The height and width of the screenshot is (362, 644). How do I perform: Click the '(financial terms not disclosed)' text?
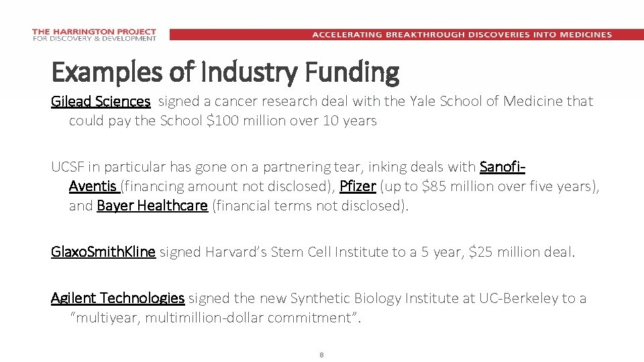[x=309, y=206]
